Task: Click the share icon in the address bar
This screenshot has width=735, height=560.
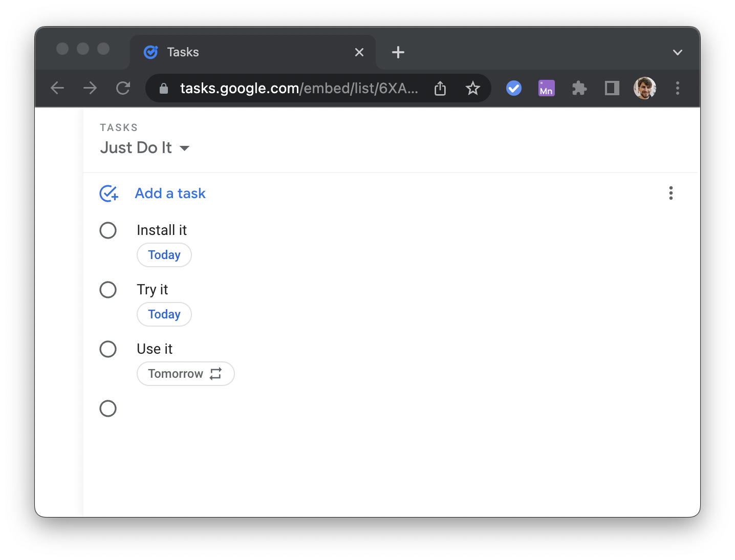Action: [x=440, y=88]
